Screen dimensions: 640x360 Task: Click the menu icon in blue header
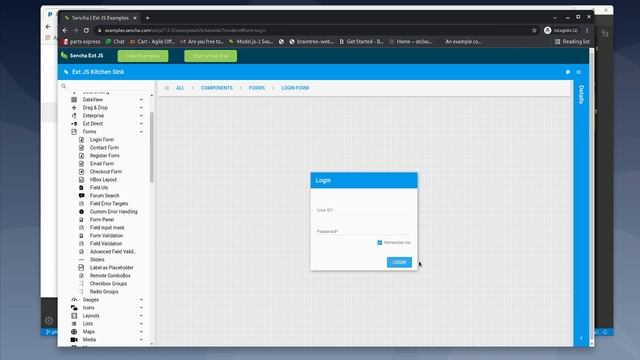[x=578, y=72]
